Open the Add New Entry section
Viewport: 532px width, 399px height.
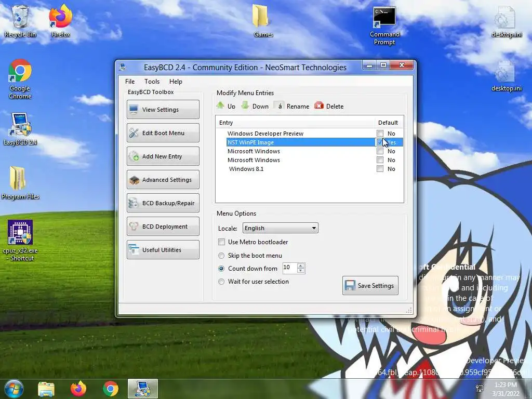(x=163, y=156)
